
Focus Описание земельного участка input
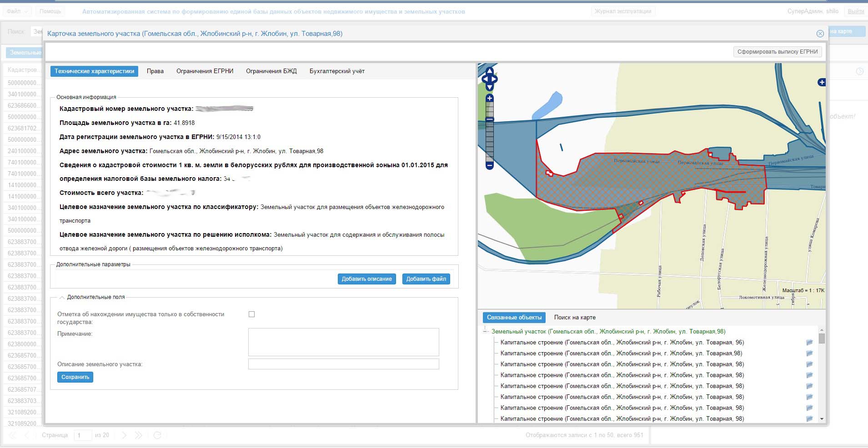(343, 364)
